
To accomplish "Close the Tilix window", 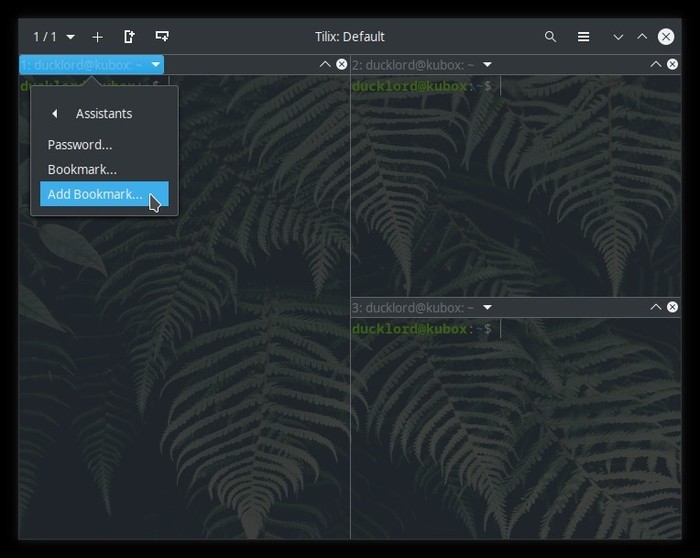I will tap(666, 37).
